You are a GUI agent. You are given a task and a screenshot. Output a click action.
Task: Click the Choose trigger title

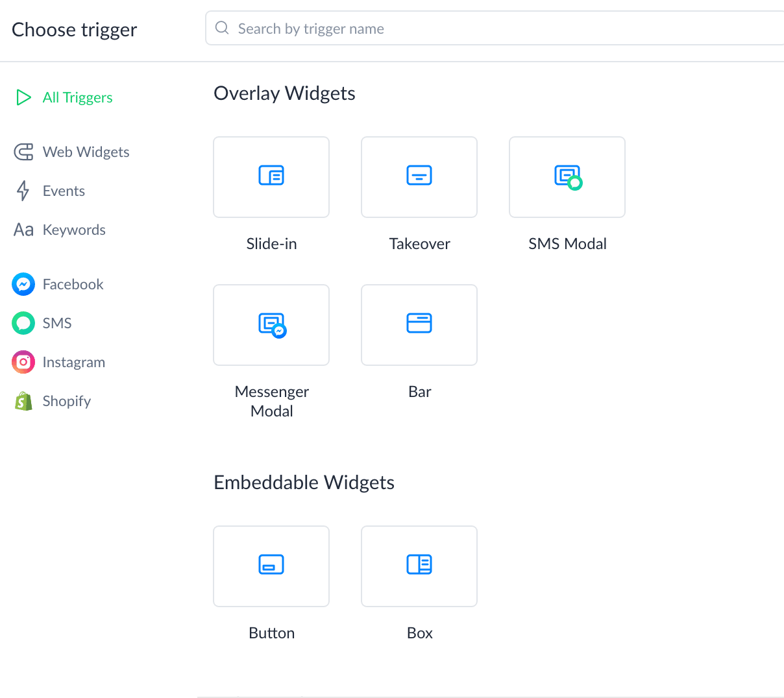click(x=74, y=30)
